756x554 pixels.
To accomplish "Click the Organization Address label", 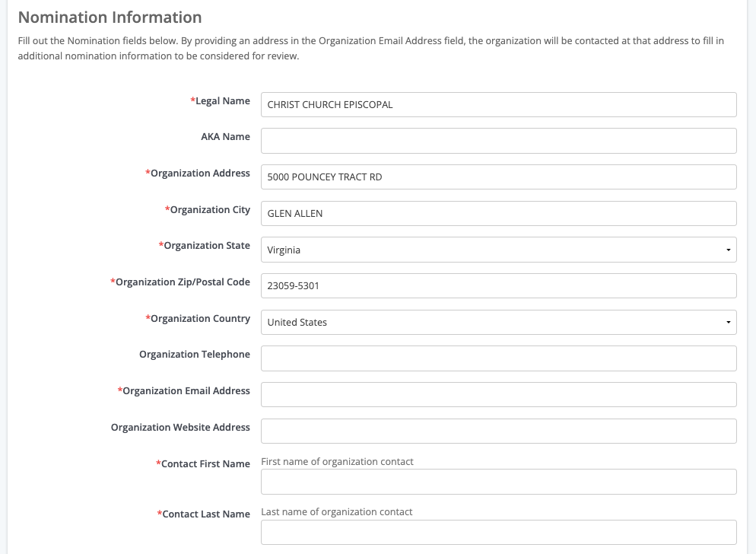I will [198, 174].
